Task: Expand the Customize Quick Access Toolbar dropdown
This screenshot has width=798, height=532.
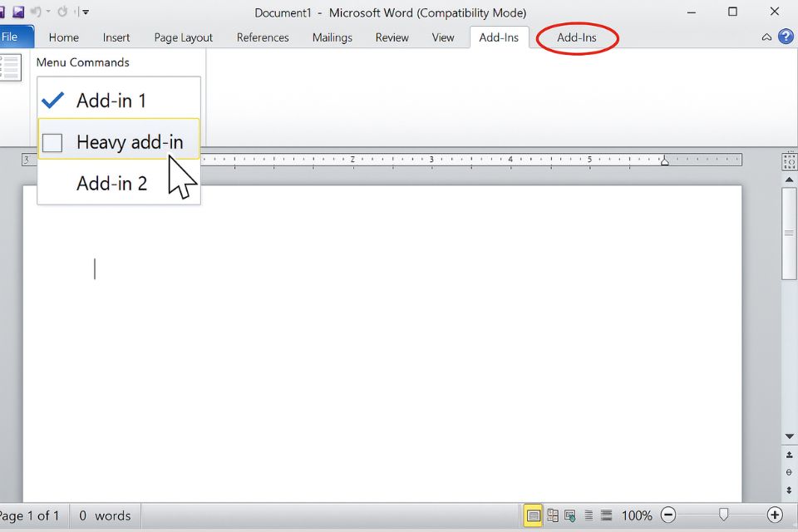Action: [x=86, y=12]
